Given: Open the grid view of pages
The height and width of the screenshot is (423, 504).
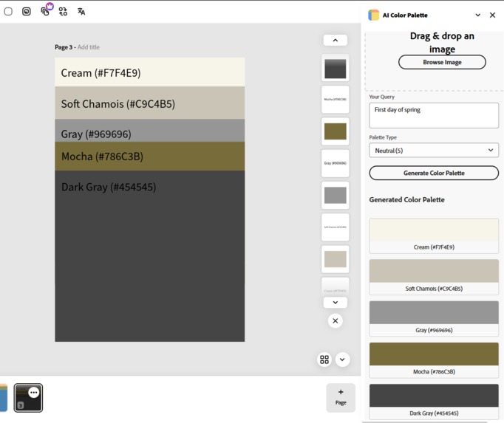Looking at the screenshot, I should tap(324, 360).
